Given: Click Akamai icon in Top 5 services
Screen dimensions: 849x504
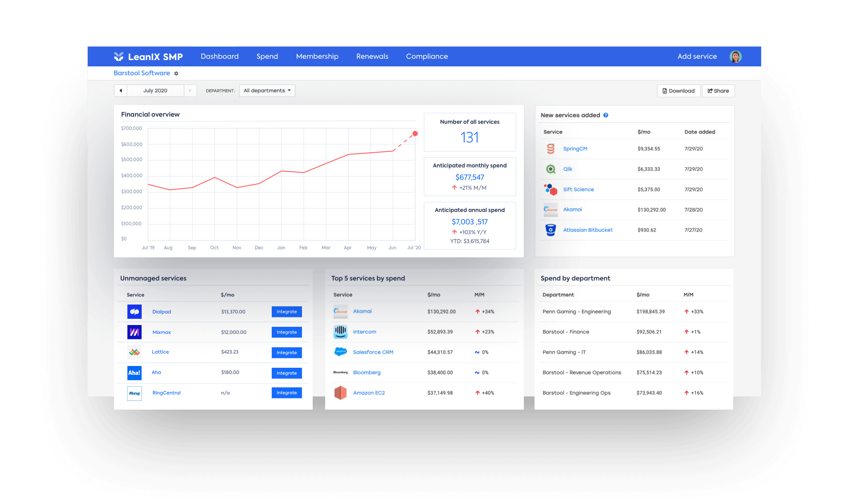Looking at the screenshot, I should pos(340,312).
